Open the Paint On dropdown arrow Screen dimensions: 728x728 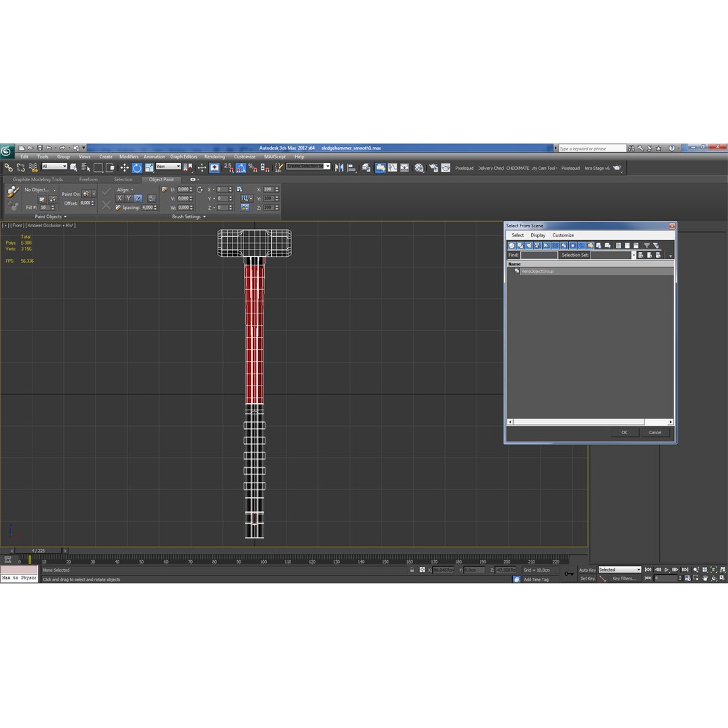point(94,194)
